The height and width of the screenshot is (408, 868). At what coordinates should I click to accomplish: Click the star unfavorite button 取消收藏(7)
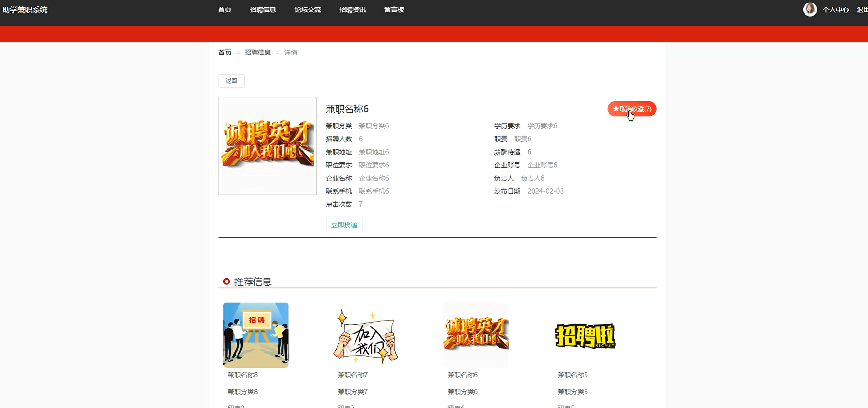(632, 109)
